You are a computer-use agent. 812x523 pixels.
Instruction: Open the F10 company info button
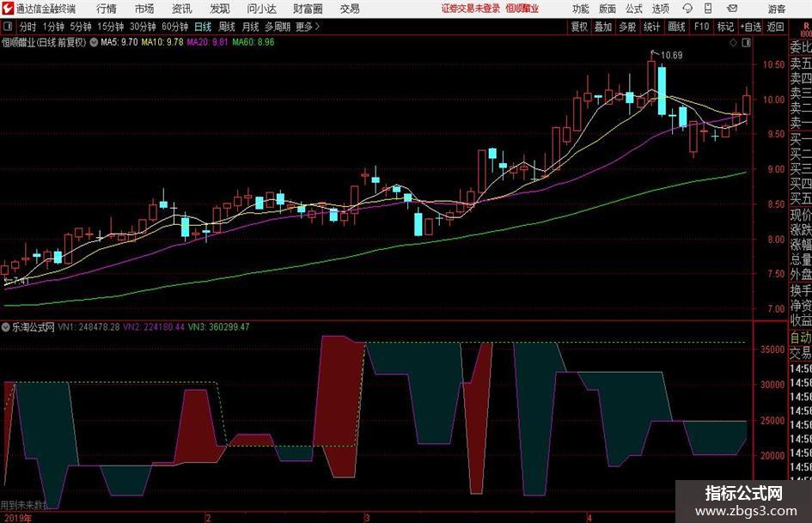click(x=701, y=27)
